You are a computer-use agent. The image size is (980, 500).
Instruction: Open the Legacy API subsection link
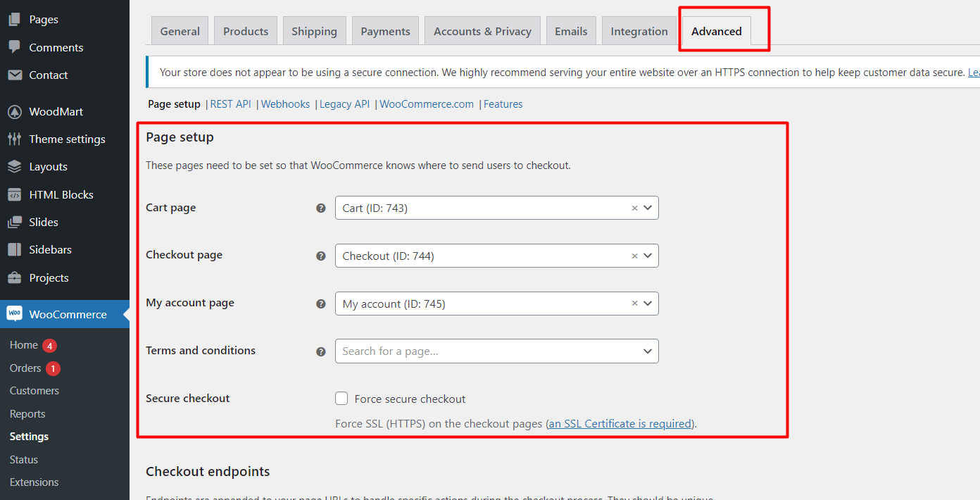[344, 104]
